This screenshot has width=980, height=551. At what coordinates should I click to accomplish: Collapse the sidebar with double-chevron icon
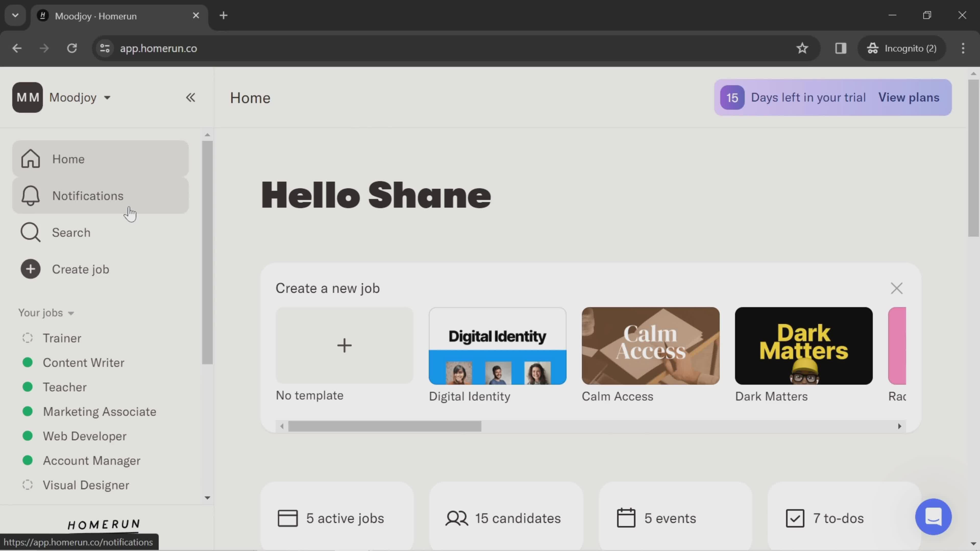click(191, 98)
